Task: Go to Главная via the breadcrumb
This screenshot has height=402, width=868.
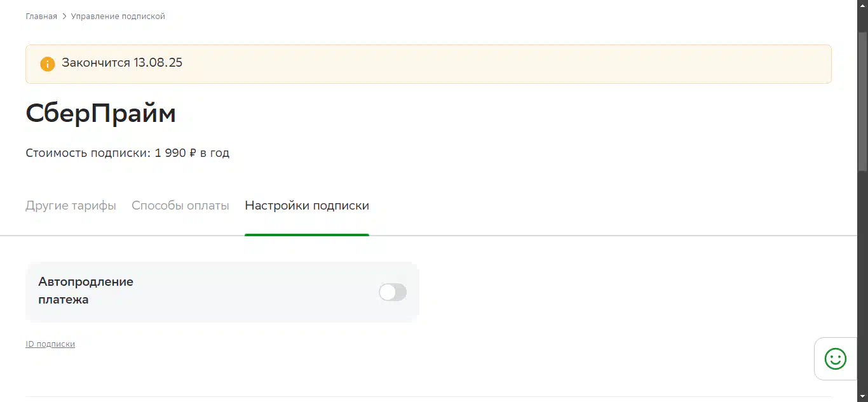Action: pyautogui.click(x=41, y=16)
